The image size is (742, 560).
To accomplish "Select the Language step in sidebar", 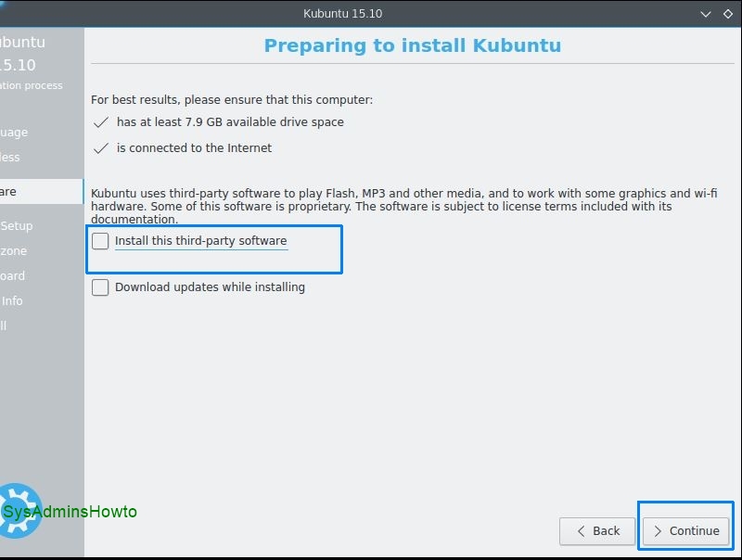I will 14,133.
